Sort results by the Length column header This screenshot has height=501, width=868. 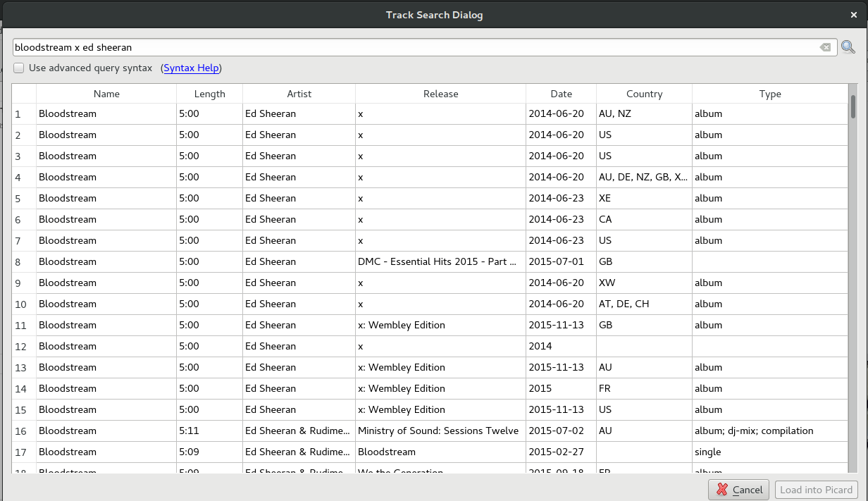(x=210, y=94)
